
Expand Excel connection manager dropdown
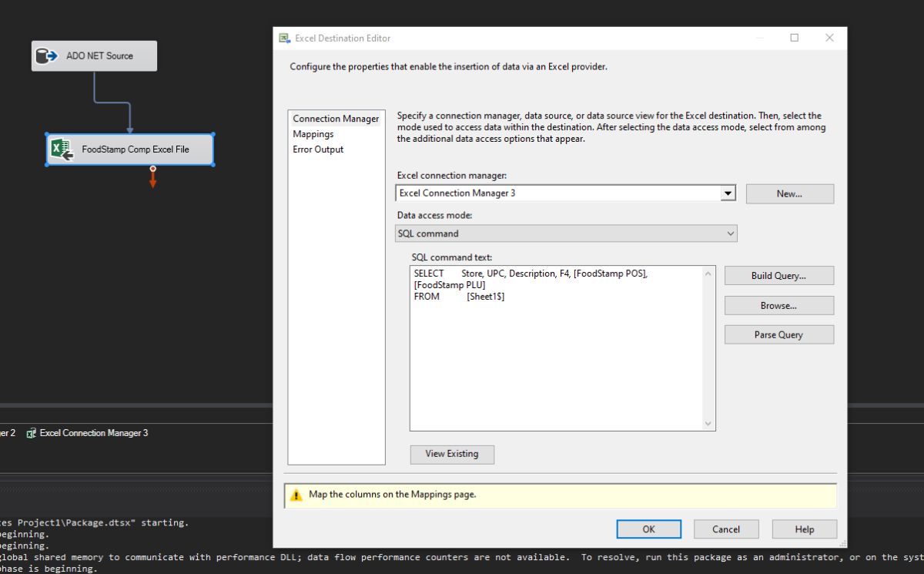[x=728, y=193]
